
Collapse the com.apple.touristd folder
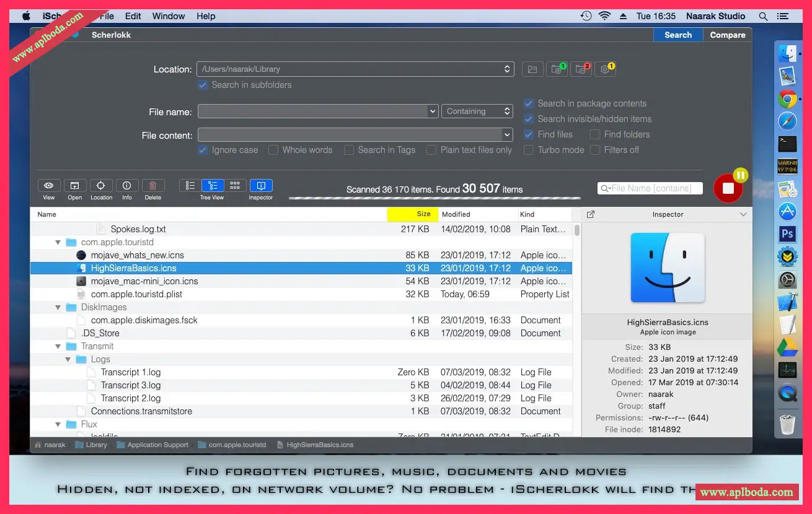point(58,242)
